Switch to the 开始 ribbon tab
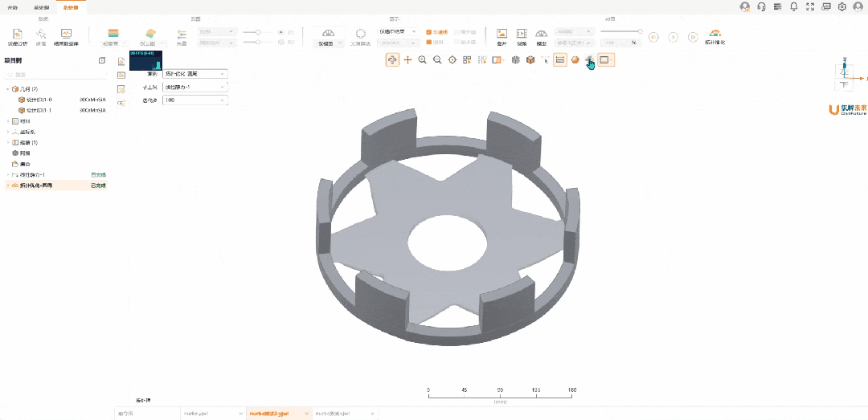This screenshot has width=868, height=420. pos(12,6)
